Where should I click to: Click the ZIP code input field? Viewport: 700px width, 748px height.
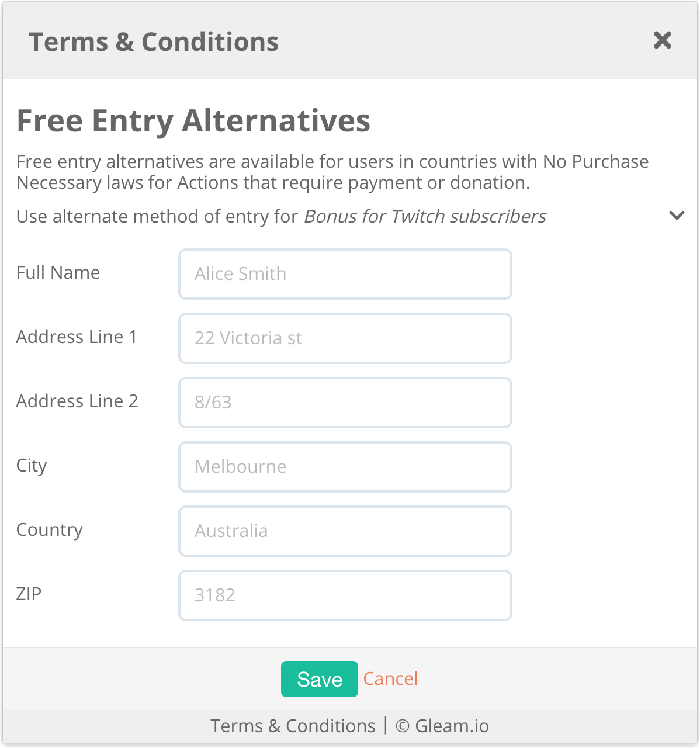point(345,595)
